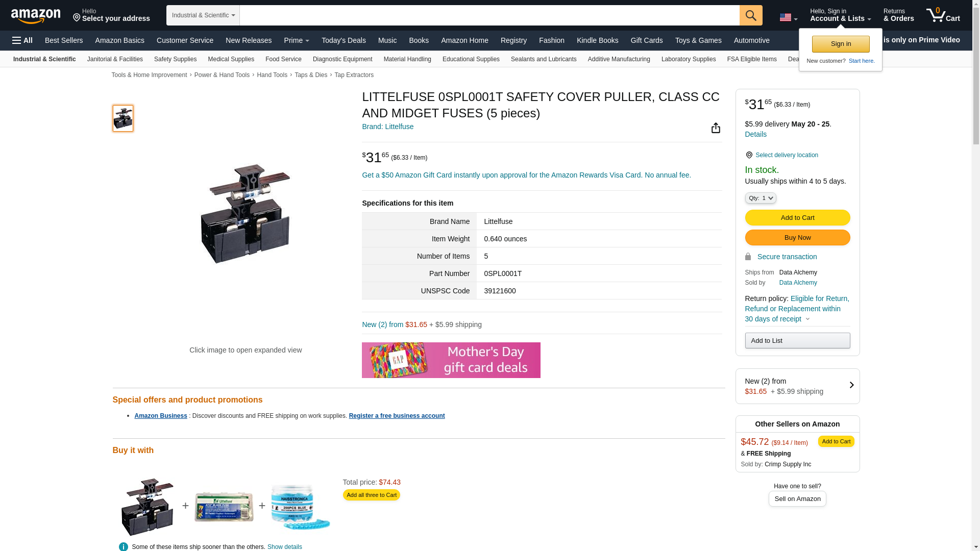
Task: Open the Amazon logo home link
Action: point(36,16)
